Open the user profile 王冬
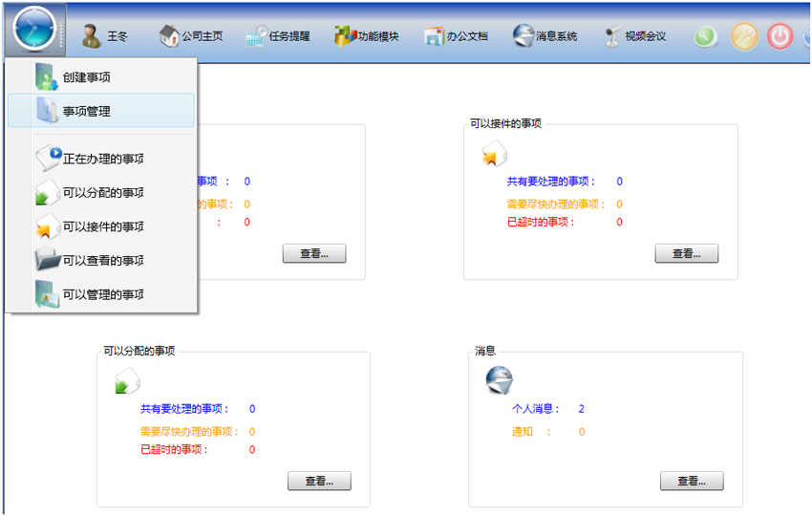Screen dimensions: 812x516 coord(105,36)
